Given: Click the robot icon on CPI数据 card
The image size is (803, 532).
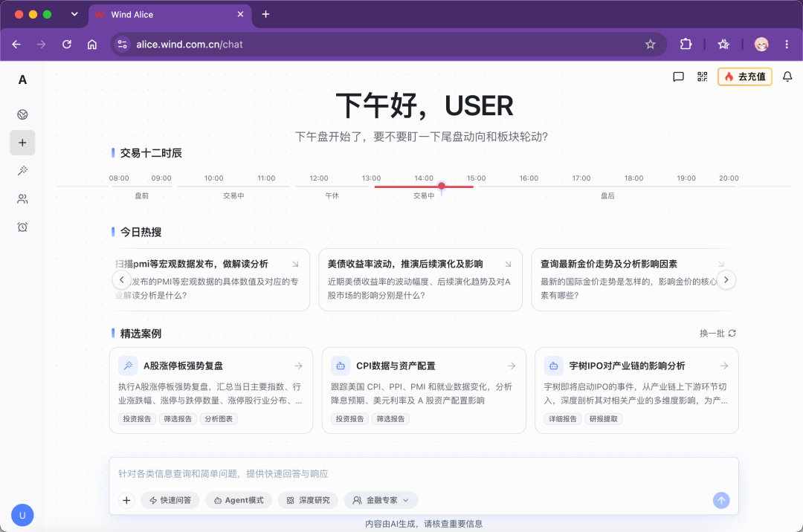Looking at the screenshot, I should click(x=341, y=366).
